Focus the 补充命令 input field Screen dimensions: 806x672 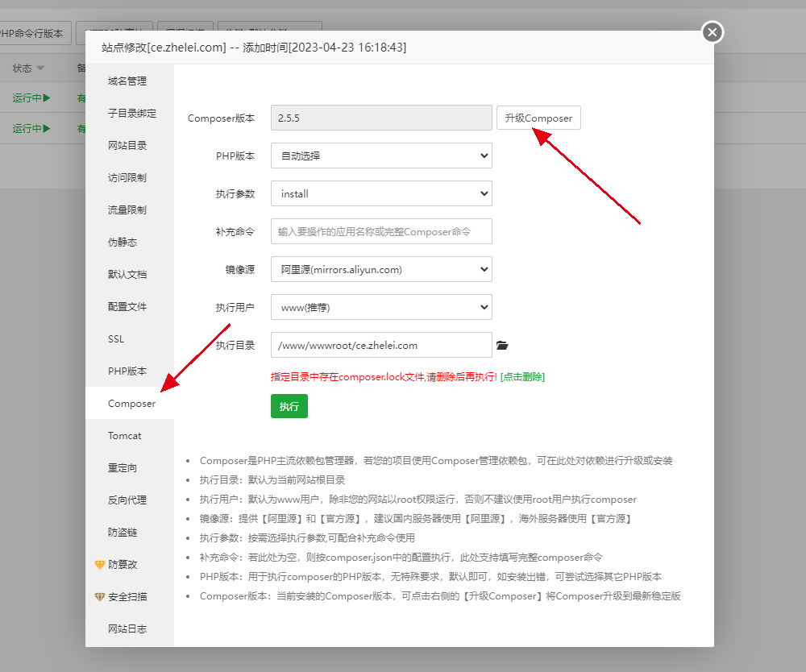381,232
